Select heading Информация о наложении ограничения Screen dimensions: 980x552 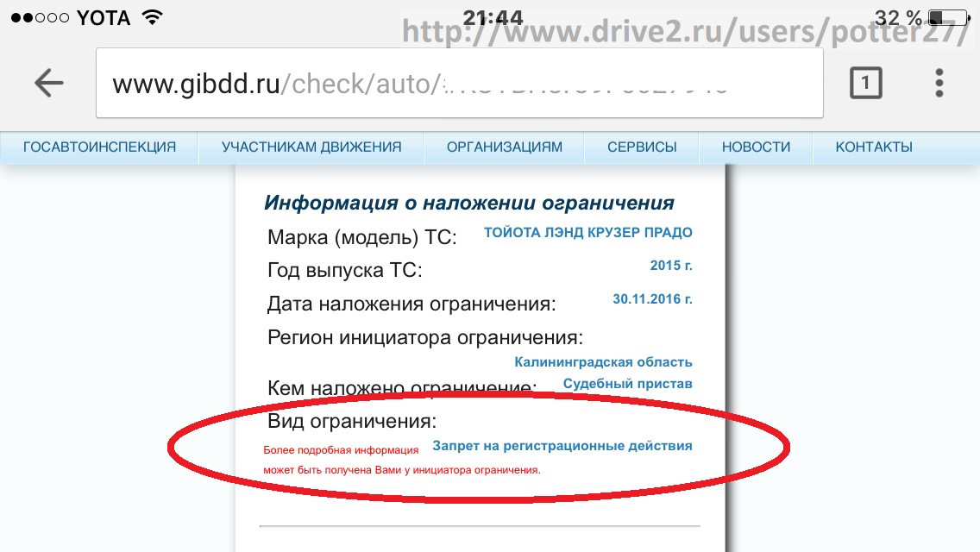point(468,203)
